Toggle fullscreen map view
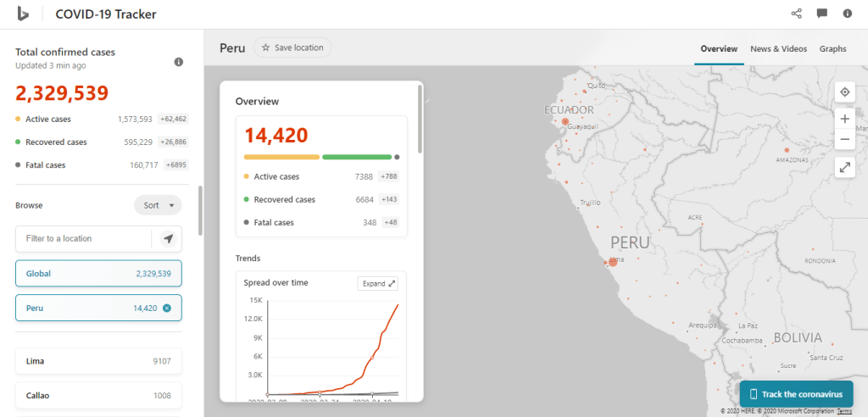 (845, 167)
